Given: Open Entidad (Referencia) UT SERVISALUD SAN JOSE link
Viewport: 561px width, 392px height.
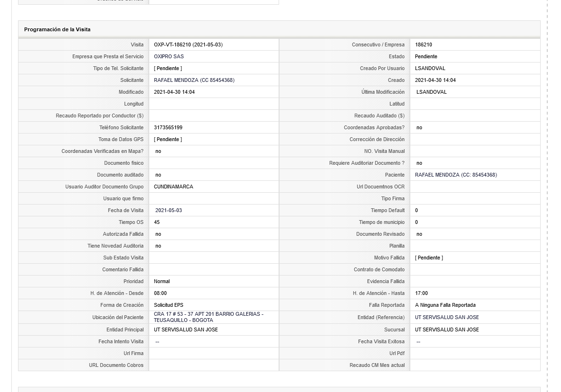Looking at the screenshot, I should (x=447, y=317).
